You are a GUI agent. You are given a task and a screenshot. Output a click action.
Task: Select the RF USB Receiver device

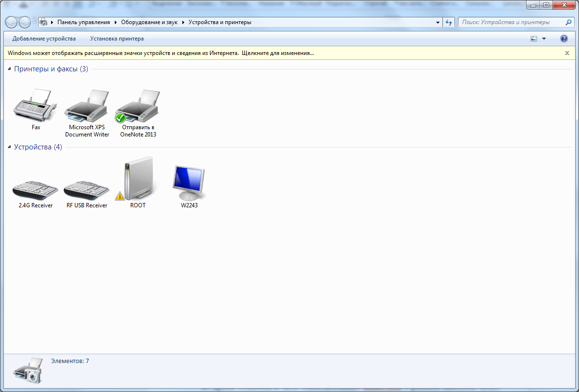(87, 187)
